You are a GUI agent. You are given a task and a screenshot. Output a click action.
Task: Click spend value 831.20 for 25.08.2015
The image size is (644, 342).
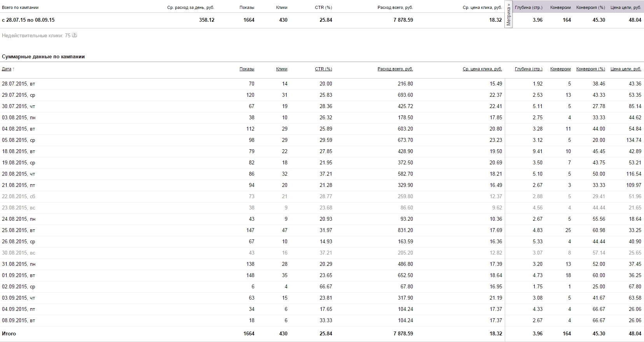[405, 230]
